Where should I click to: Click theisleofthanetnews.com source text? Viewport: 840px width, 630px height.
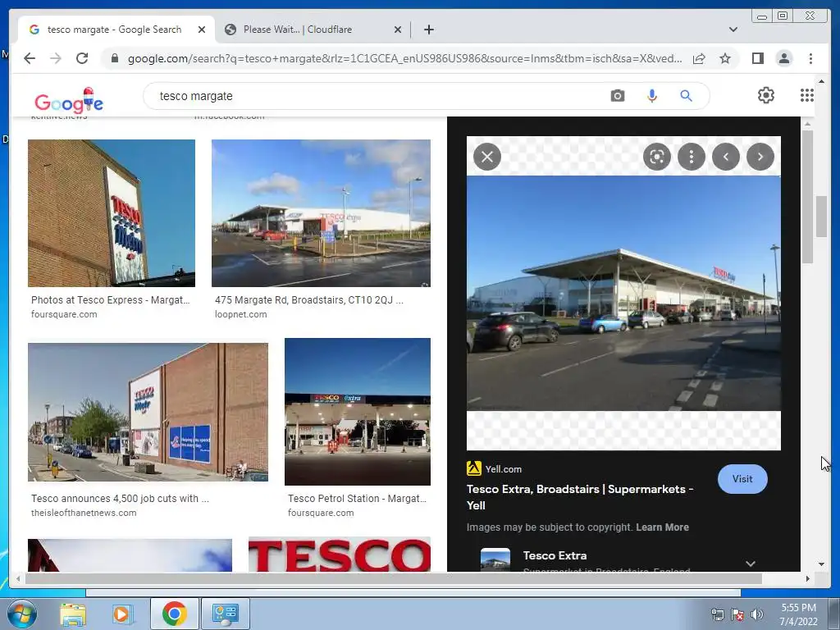(84, 513)
